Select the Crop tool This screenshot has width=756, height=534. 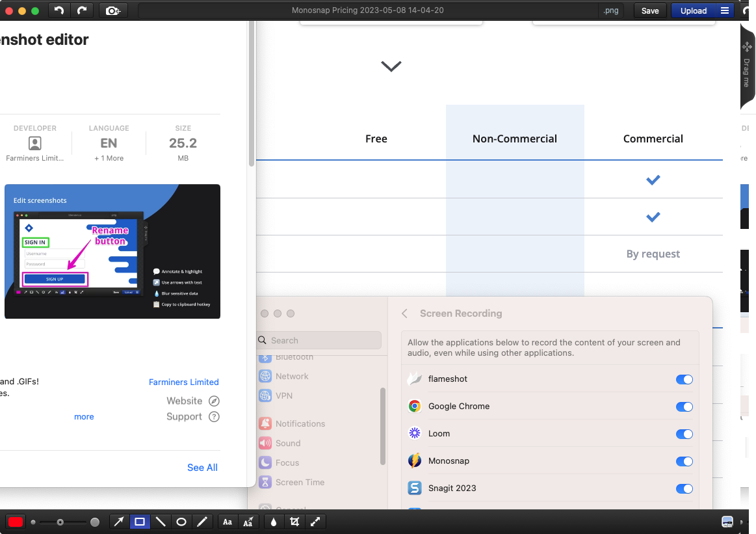click(x=294, y=522)
